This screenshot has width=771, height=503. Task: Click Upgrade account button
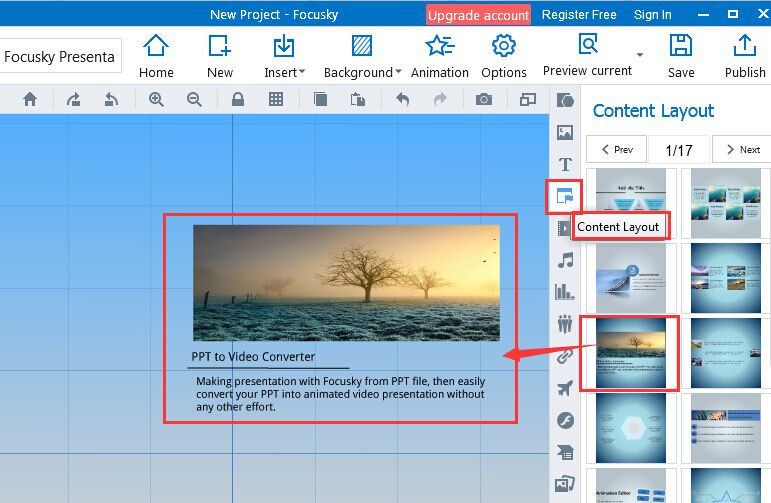[478, 15]
